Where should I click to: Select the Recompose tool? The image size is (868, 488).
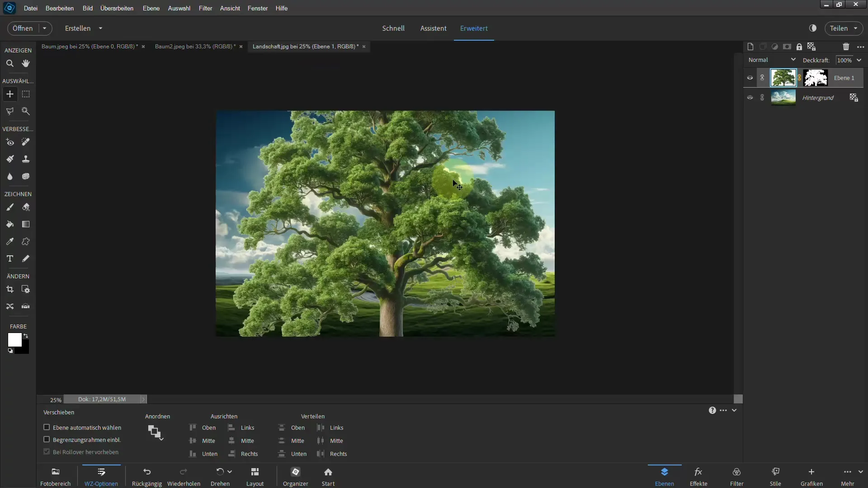point(26,289)
